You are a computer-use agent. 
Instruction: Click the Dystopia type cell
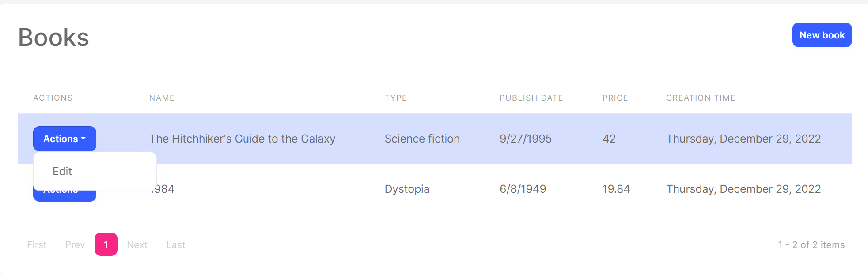(x=407, y=189)
